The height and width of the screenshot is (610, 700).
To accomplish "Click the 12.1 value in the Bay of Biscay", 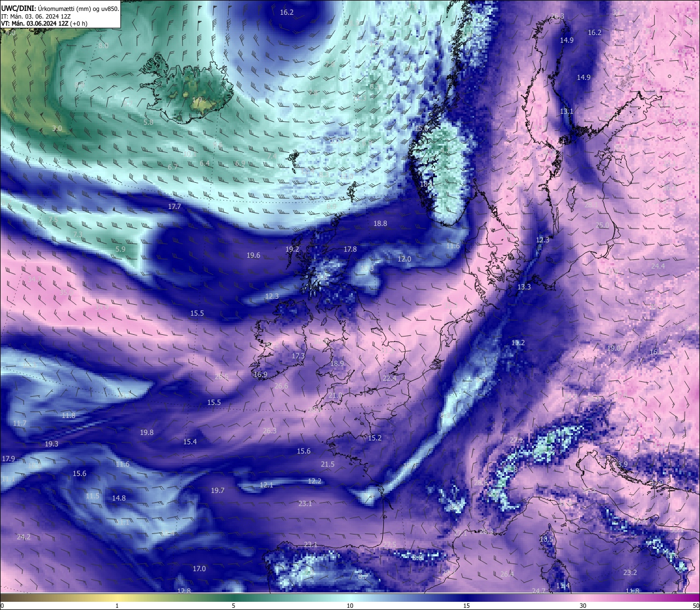I will (x=266, y=485).
